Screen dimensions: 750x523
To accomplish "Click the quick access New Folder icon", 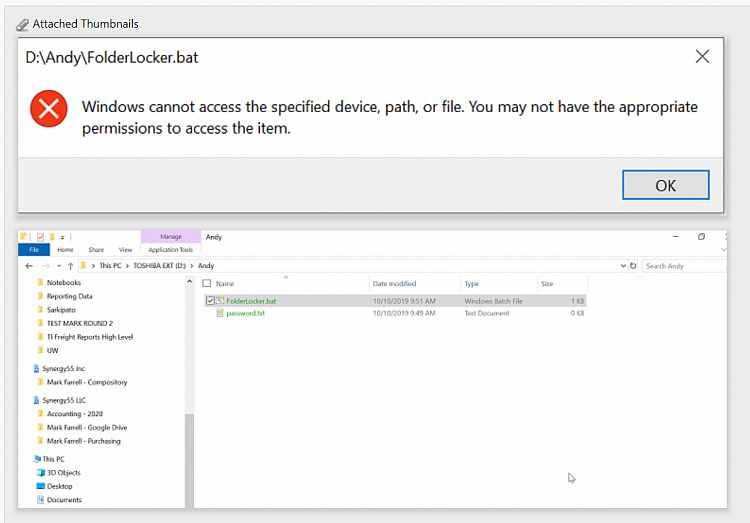I will pyautogui.click(x=52, y=236).
